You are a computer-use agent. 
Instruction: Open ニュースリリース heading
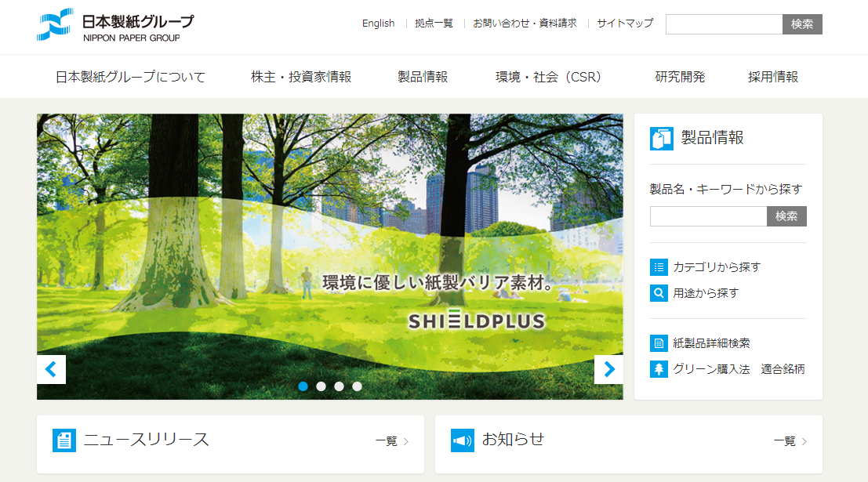[146, 440]
